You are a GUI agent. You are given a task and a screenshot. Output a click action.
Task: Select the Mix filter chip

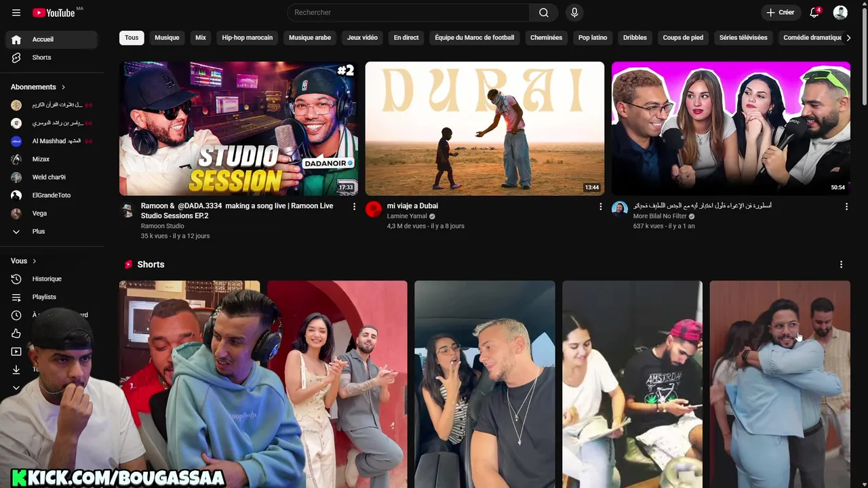tap(201, 38)
